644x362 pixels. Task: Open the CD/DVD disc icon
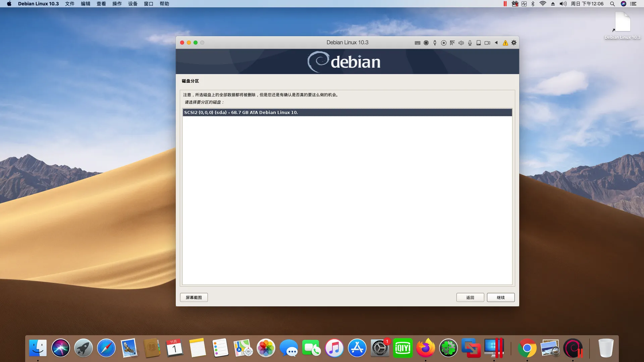pyautogui.click(x=443, y=43)
